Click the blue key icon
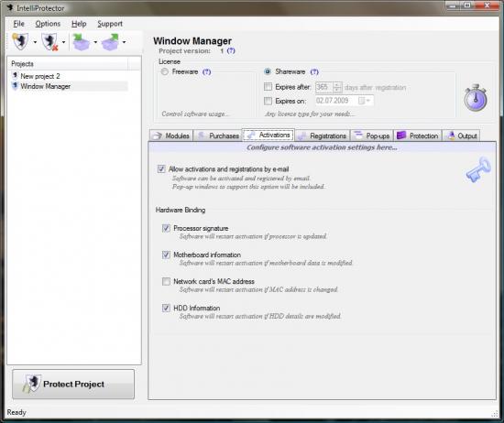 [478, 170]
